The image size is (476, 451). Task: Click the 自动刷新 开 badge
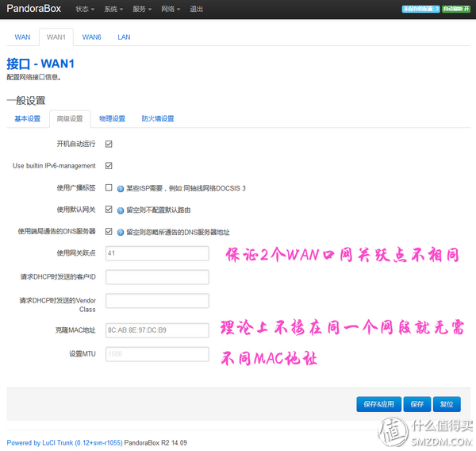click(456, 9)
